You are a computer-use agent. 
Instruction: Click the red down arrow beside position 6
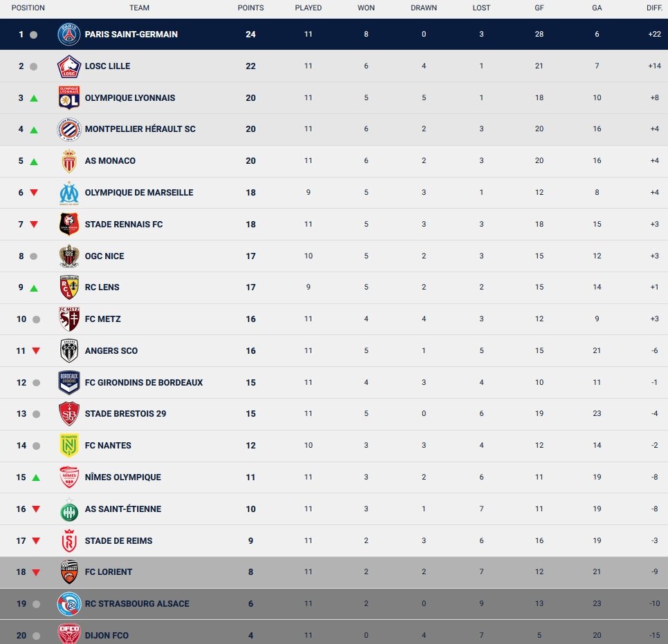pyautogui.click(x=34, y=192)
